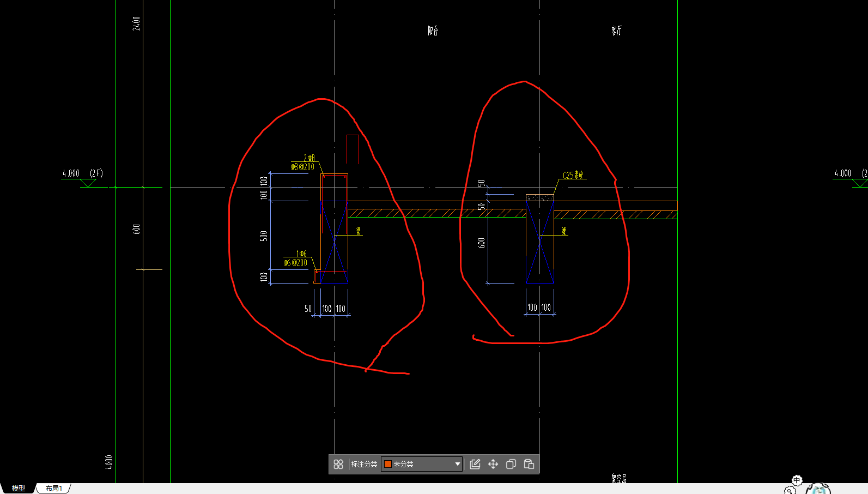Click the 2400 dimension text

[136, 23]
